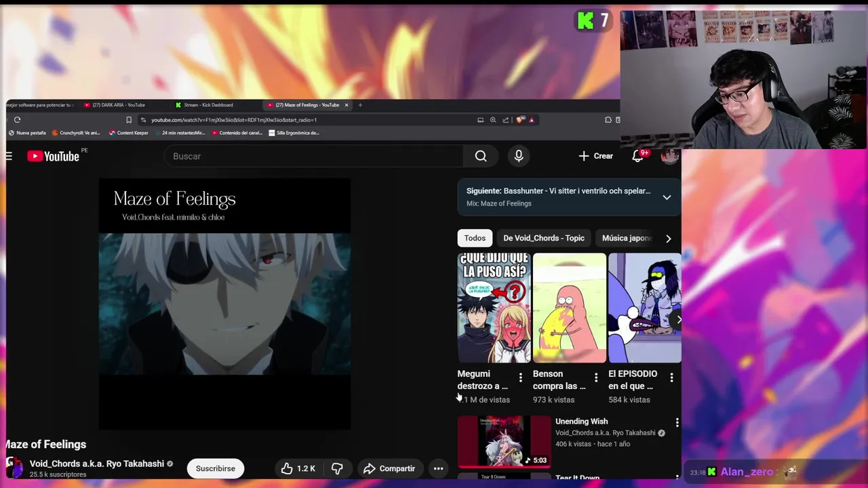Viewport: 868px width, 488px height.
Task: Open options menu for Megumi destrozo video
Action: [521, 378]
